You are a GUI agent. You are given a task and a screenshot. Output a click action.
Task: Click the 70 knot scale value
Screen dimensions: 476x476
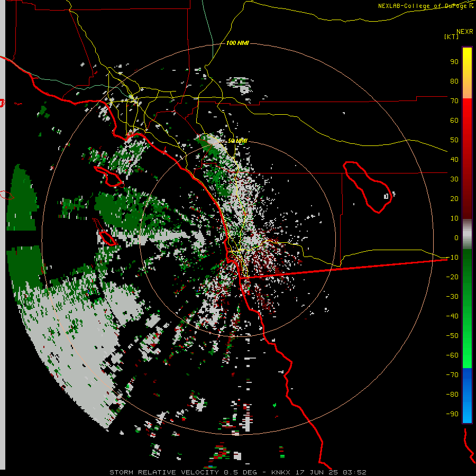454,101
